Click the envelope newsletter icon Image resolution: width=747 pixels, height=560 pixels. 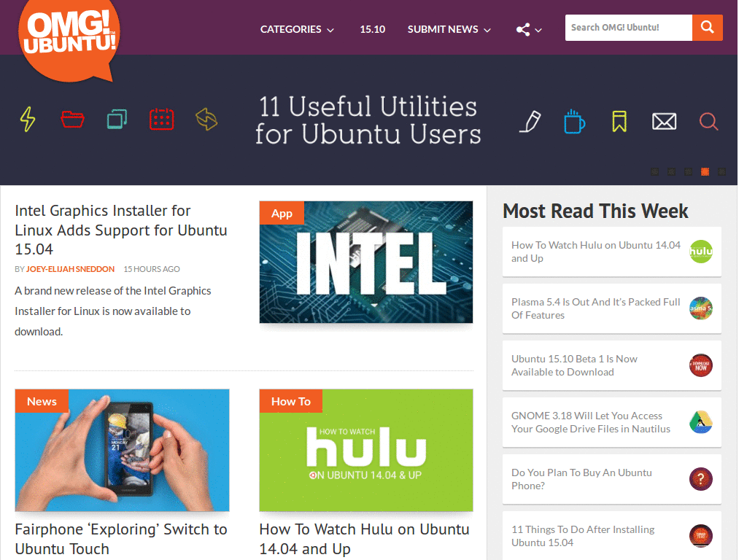pos(664,121)
